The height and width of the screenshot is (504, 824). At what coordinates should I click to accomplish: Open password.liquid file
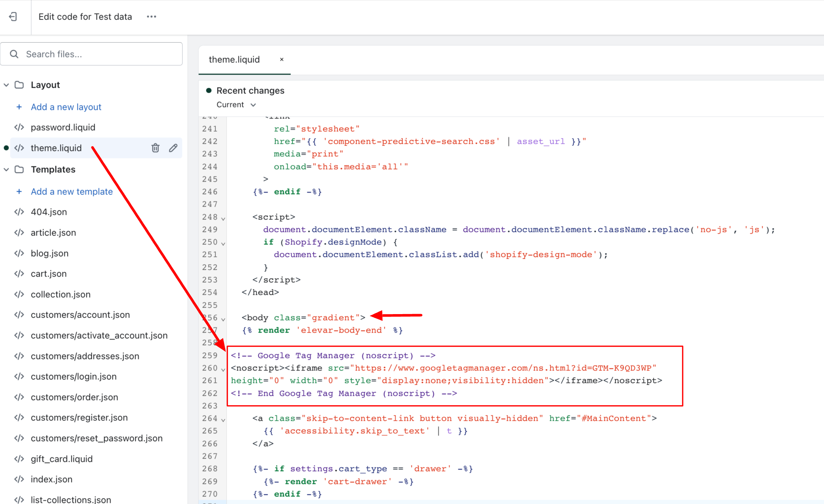[x=63, y=127]
